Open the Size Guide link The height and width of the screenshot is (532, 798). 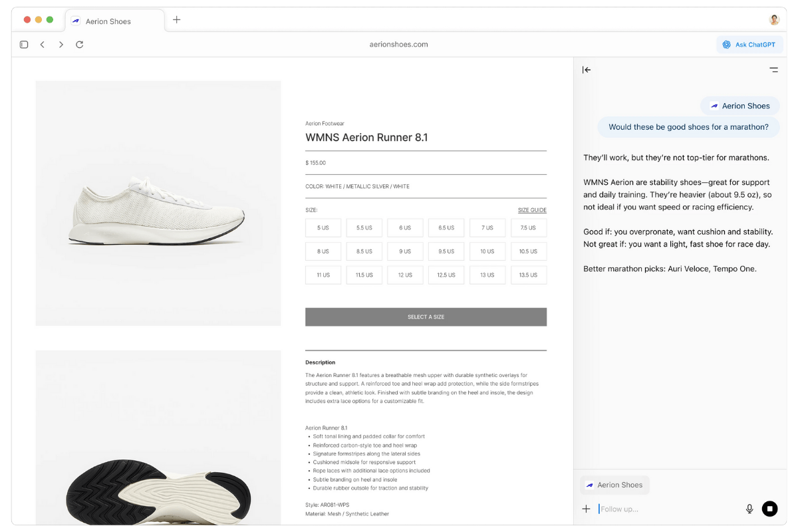532,210
